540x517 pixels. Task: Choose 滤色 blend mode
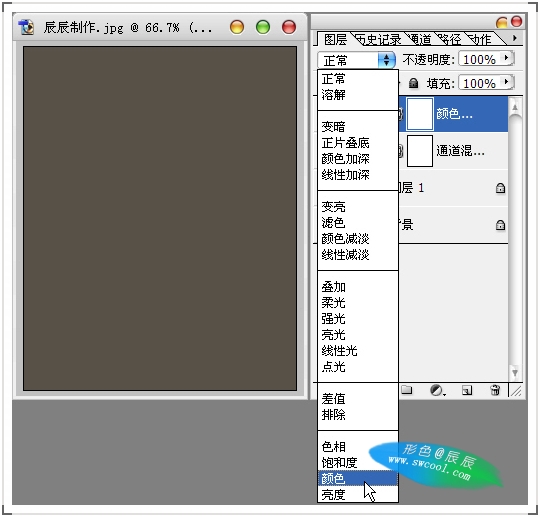pyautogui.click(x=357, y=223)
